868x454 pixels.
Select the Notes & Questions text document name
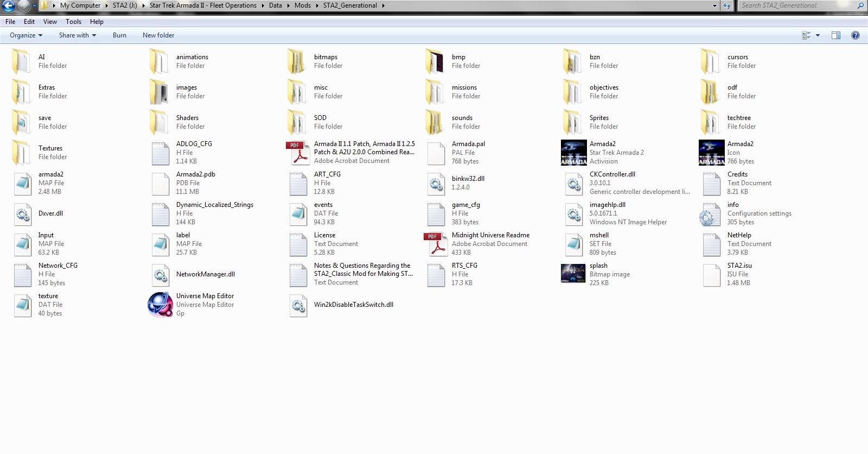tap(363, 269)
